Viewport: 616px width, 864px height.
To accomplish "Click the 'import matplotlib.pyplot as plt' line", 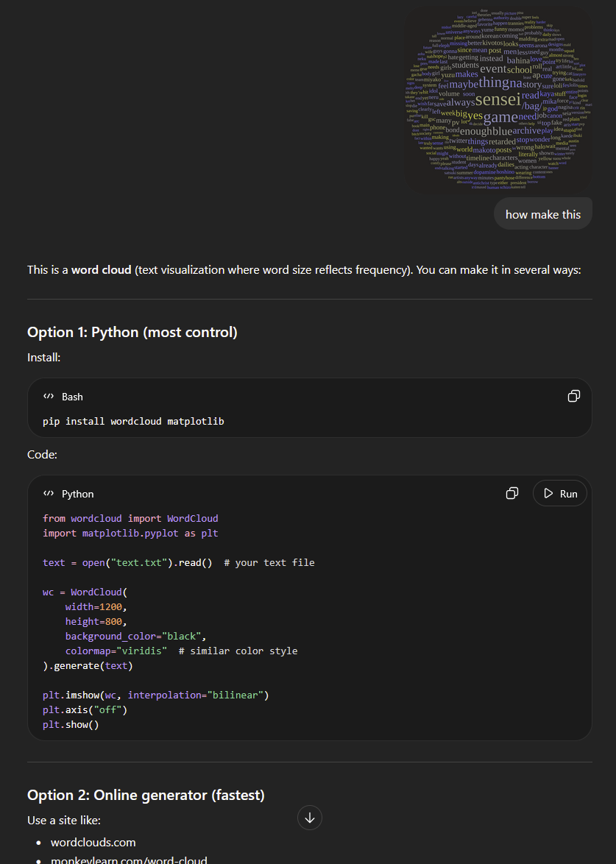I will 130,534.
